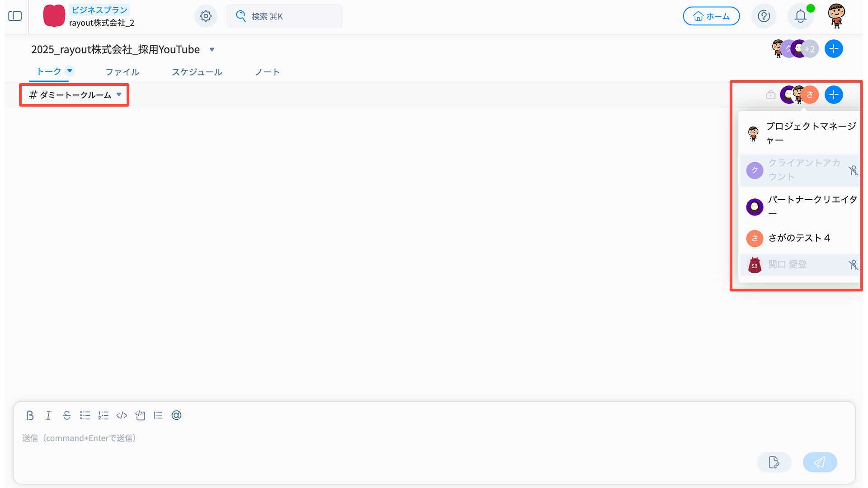Toggle bold formatting in message editor

tap(30, 415)
